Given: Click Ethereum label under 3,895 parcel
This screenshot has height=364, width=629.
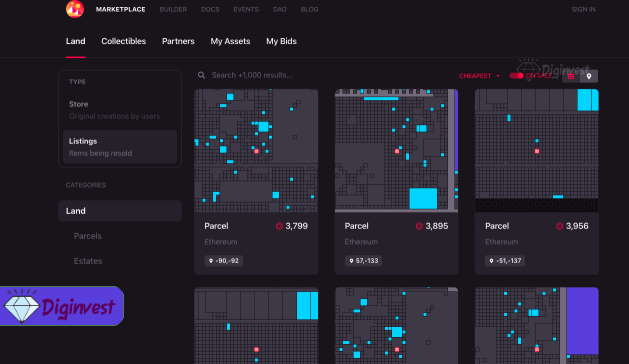Looking at the screenshot, I should click(361, 242).
